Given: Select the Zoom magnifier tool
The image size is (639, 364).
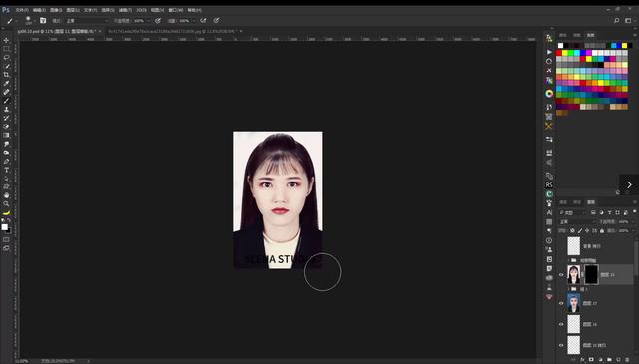Looking at the screenshot, I should click(x=6, y=204).
